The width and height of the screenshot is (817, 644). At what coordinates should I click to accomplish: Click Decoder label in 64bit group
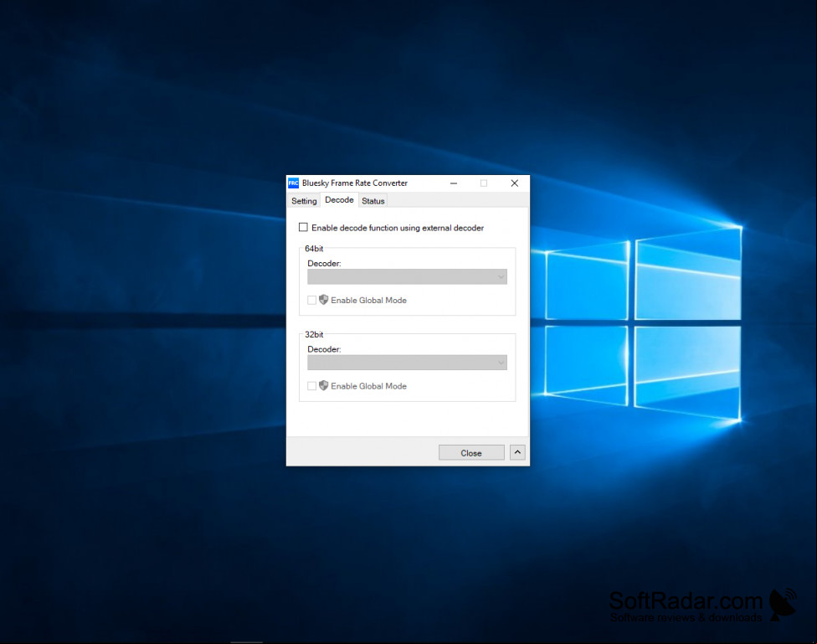point(324,263)
